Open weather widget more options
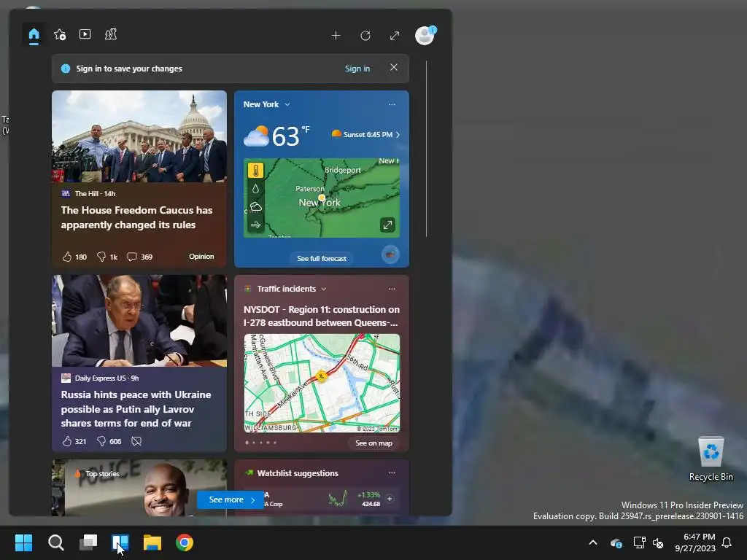This screenshot has width=747, height=560. (x=392, y=104)
